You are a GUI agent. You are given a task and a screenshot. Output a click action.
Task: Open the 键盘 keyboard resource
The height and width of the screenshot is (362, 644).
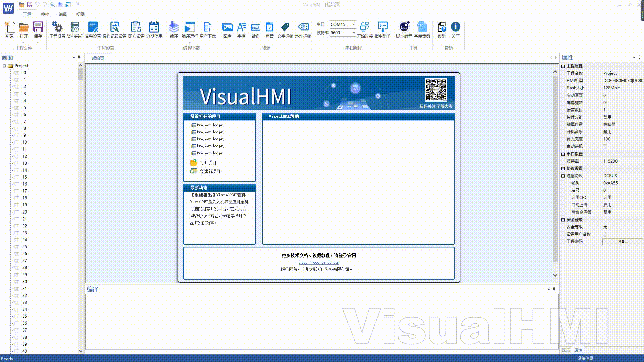256,30
